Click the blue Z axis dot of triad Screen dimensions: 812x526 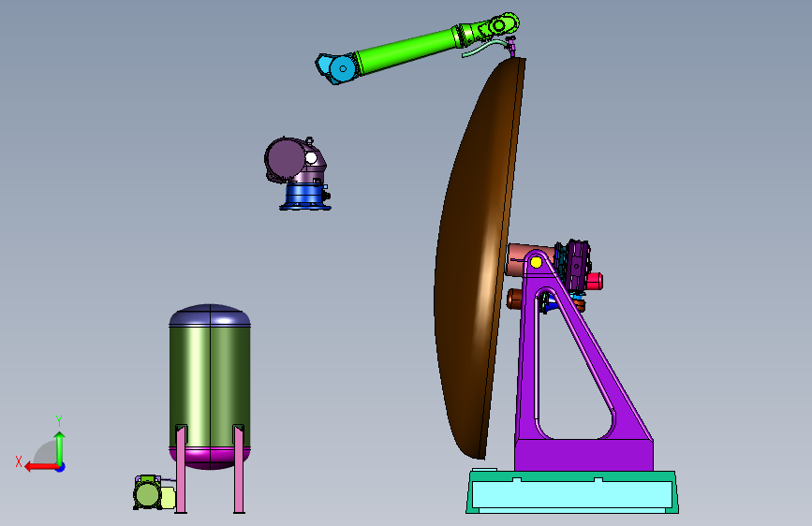pos(61,467)
